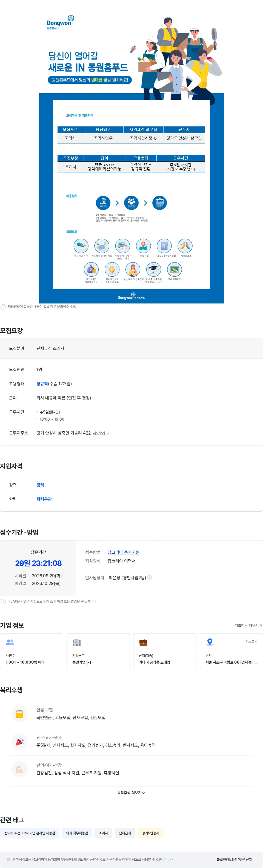Click the 다양한 연차/반차 제도 icon
The image size is (263, 868).
tap(123, 246)
